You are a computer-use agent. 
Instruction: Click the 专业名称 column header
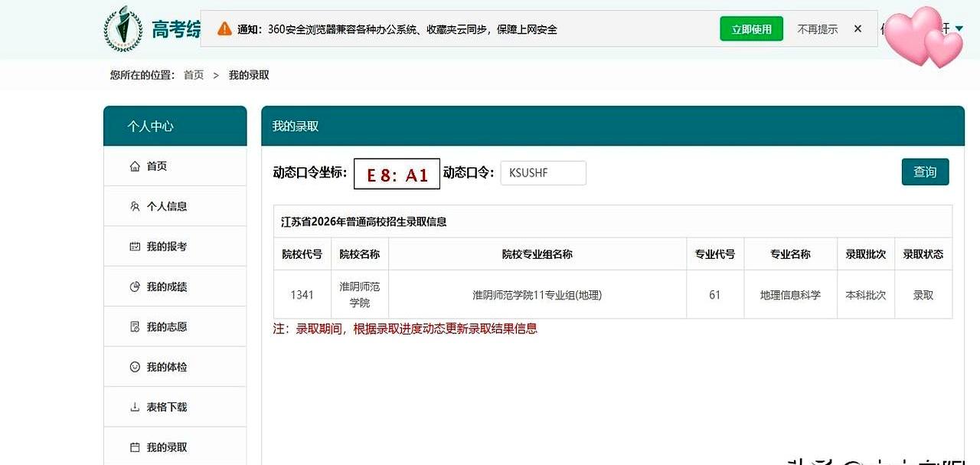[790, 254]
